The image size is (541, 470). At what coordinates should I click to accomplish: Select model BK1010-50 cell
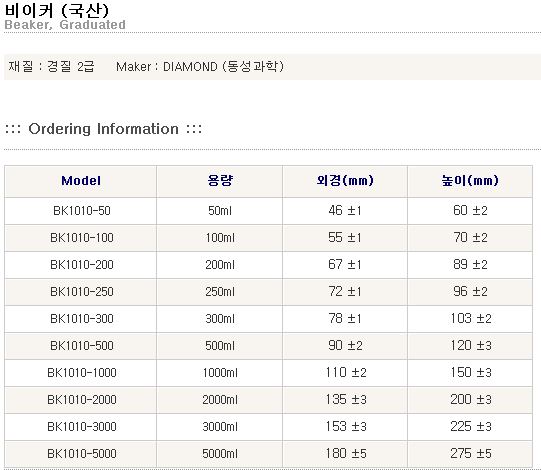click(x=81, y=211)
